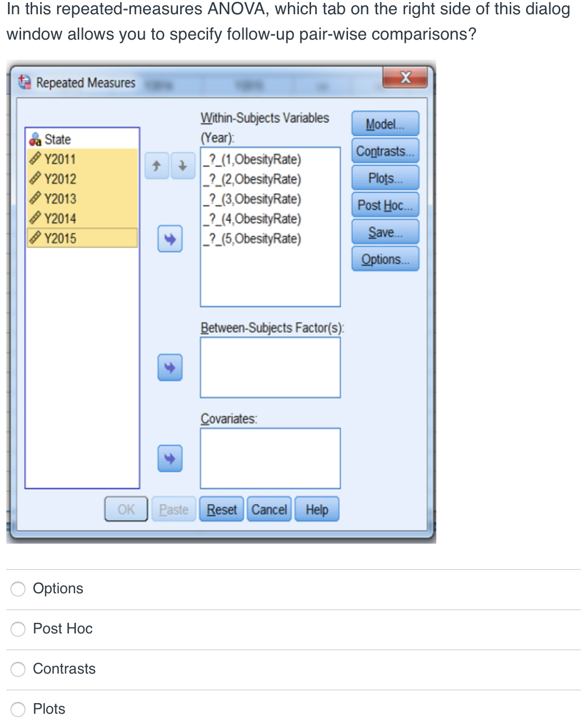Click the transfer arrow into Within-Subjects Variables
The height and width of the screenshot is (728, 581).
coord(170,239)
